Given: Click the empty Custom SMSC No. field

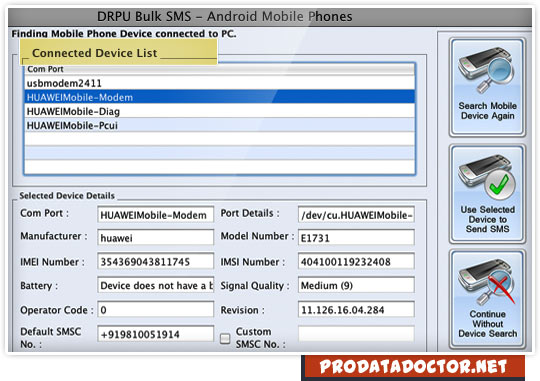Looking at the screenshot, I should 356,334.
